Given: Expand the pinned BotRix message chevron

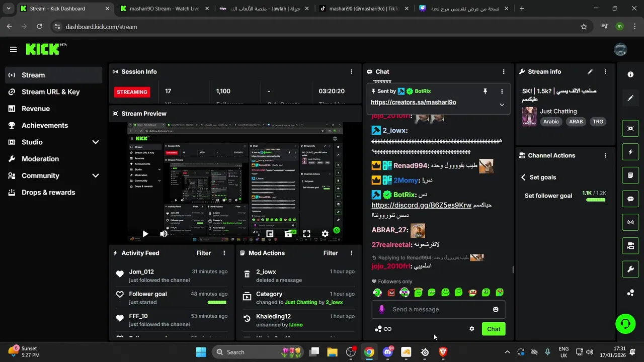Looking at the screenshot, I should 502,105.
